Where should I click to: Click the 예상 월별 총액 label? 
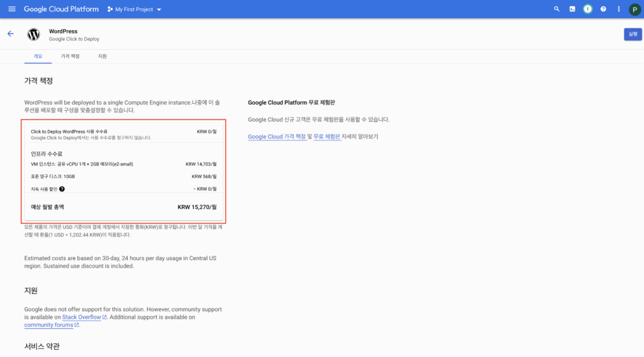[47, 207]
